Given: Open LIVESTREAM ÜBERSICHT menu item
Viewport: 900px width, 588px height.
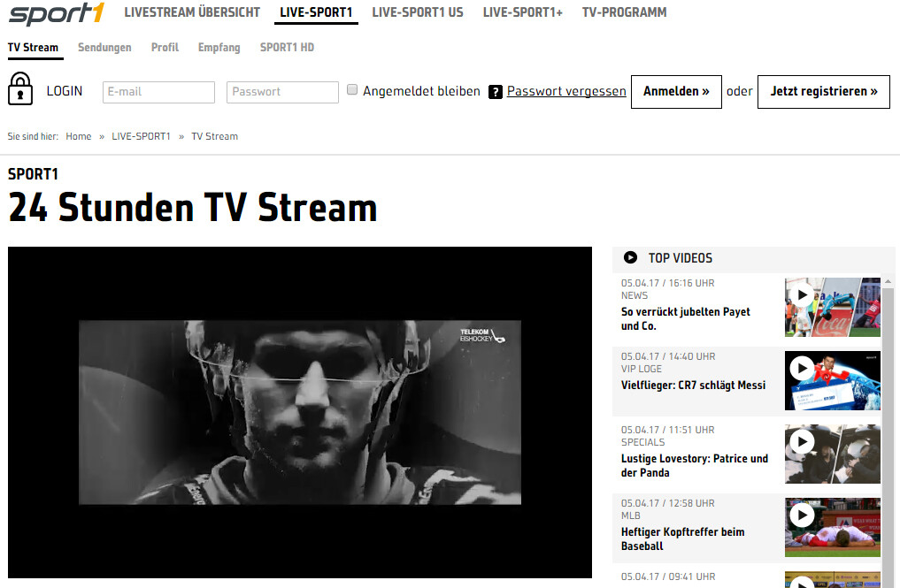Looking at the screenshot, I should (x=192, y=12).
